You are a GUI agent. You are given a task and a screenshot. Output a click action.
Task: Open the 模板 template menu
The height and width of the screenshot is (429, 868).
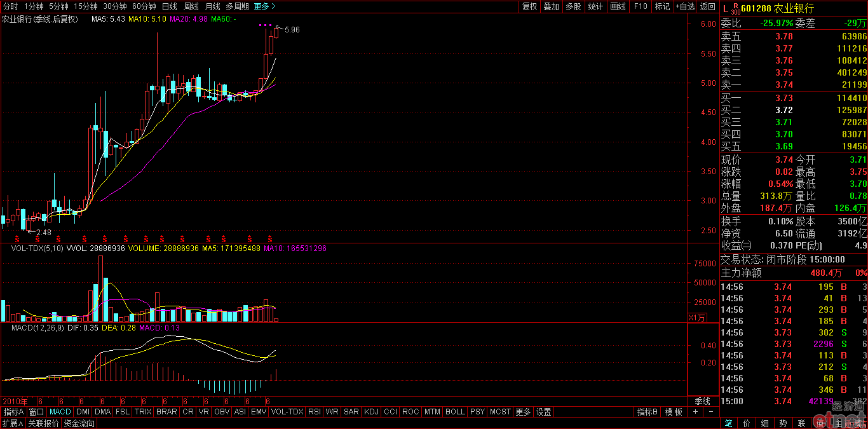point(674,412)
